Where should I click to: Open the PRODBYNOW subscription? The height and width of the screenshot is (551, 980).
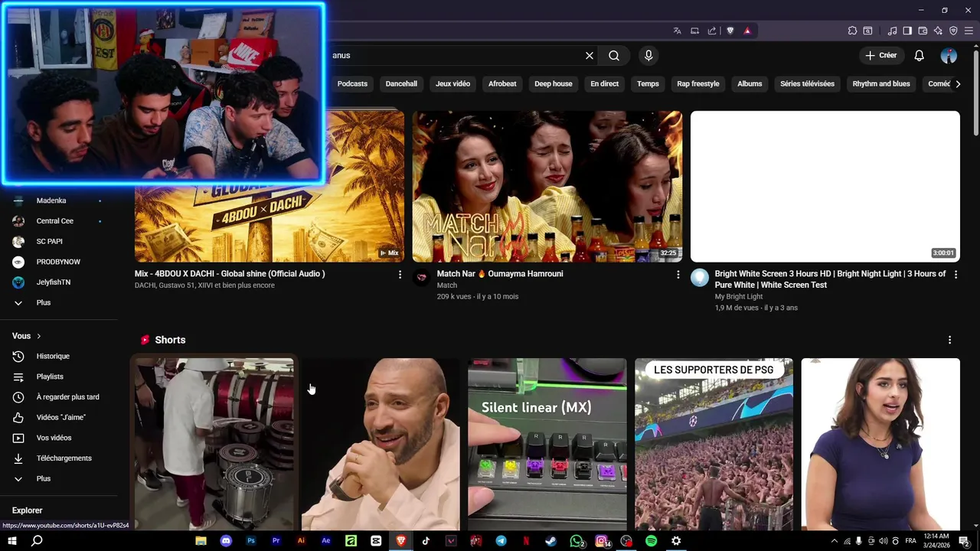59,262
